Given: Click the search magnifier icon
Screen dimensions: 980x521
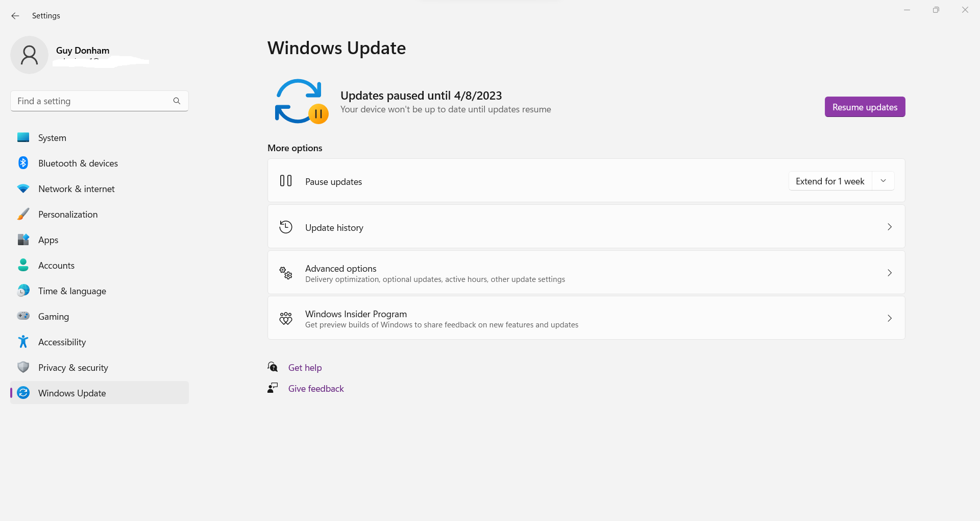Looking at the screenshot, I should (x=177, y=101).
